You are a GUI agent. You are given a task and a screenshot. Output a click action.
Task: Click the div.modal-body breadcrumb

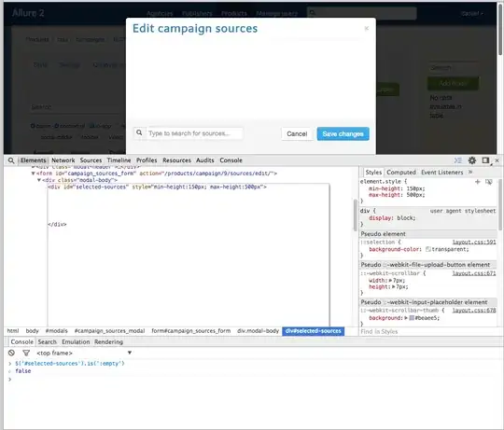(x=259, y=331)
